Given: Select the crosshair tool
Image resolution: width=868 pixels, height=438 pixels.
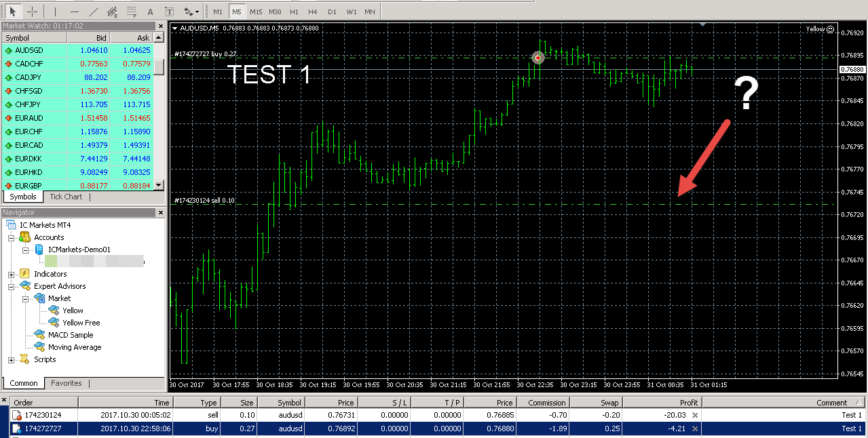Looking at the screenshot, I should pos(32,12).
